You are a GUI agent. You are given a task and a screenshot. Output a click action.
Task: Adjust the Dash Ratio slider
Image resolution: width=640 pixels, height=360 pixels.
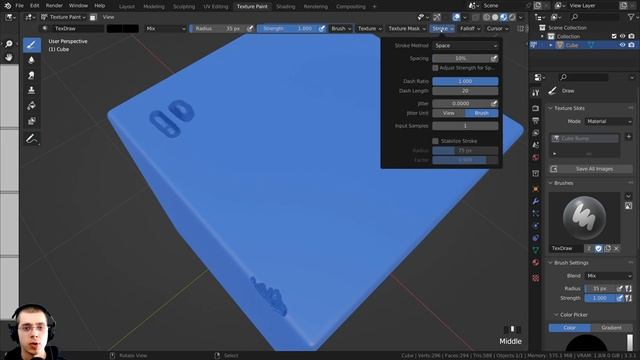pyautogui.click(x=465, y=81)
